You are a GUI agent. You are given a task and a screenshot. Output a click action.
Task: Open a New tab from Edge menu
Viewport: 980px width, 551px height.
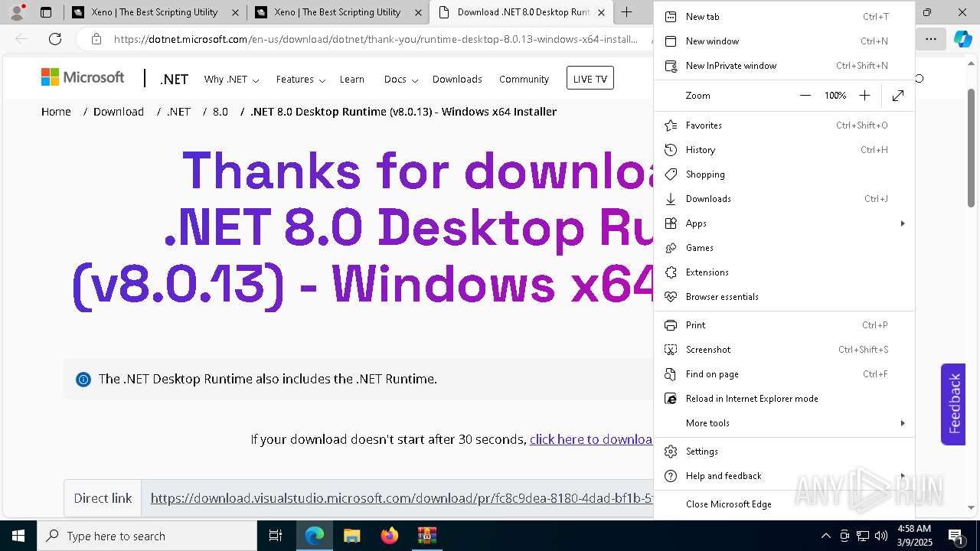coord(784,17)
